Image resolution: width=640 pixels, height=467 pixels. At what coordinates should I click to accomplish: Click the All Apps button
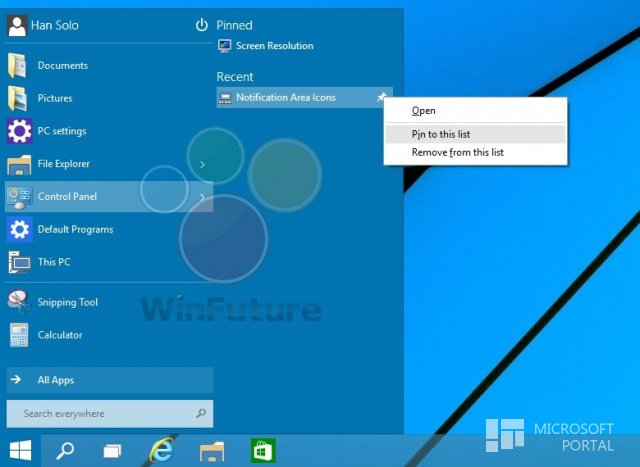109,380
